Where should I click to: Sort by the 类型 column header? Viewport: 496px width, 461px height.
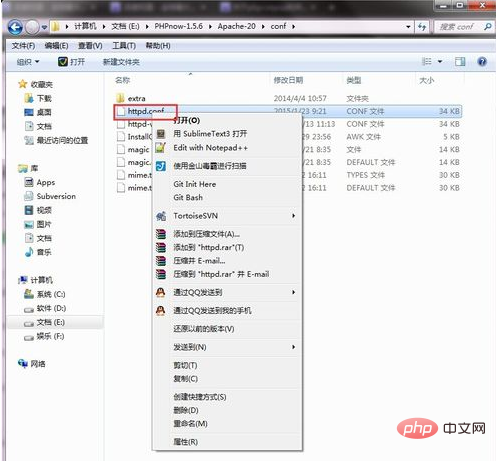(354, 80)
